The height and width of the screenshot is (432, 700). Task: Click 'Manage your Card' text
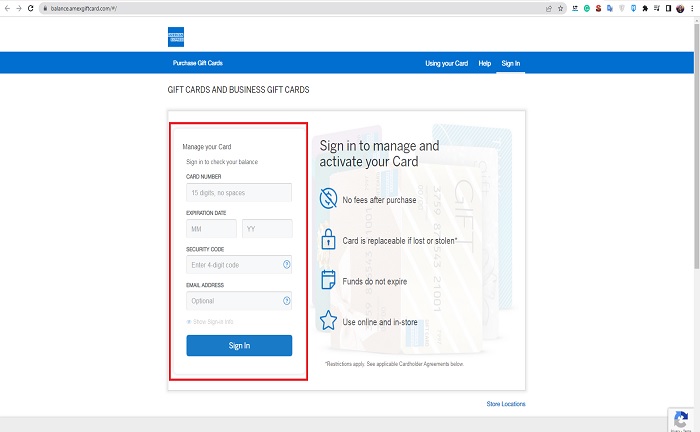tap(207, 146)
